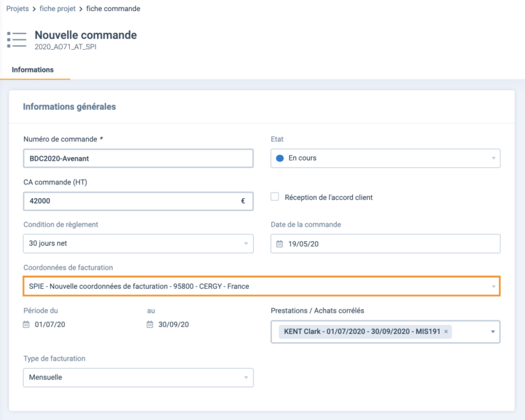The width and height of the screenshot is (525, 420).
Task: Click the calendar icon in Date de la commande
Action: 280,244
